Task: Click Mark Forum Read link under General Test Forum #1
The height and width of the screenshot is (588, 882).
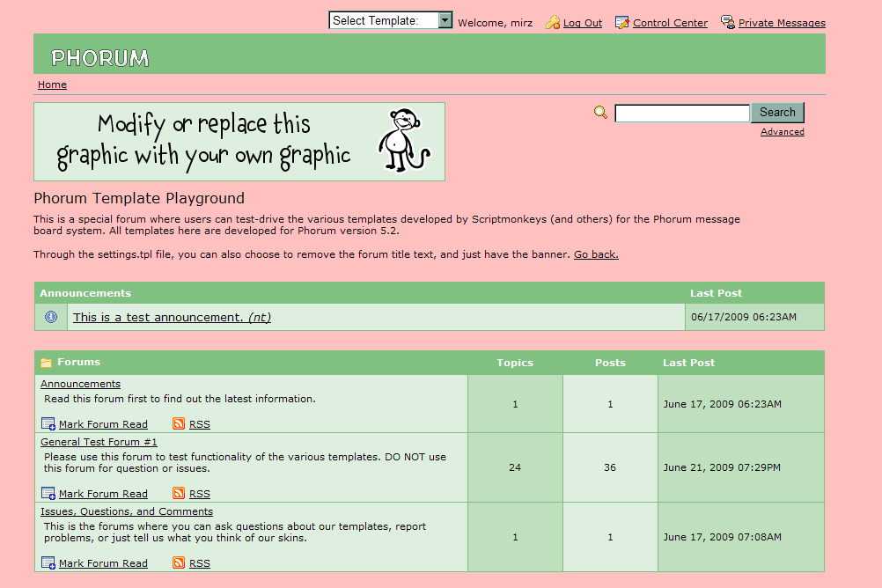Action: click(103, 494)
